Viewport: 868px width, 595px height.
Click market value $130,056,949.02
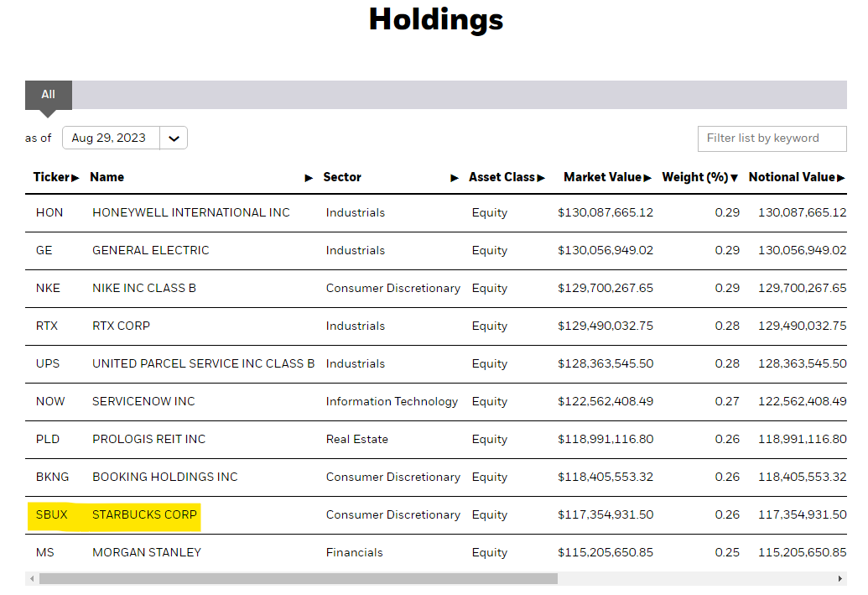click(x=605, y=250)
